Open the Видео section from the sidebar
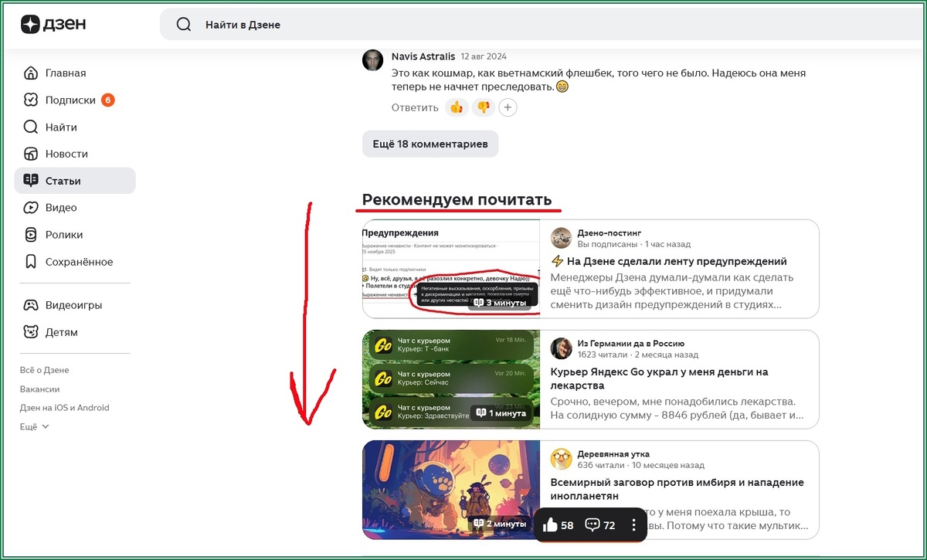The height and width of the screenshot is (560, 927). pos(32,207)
